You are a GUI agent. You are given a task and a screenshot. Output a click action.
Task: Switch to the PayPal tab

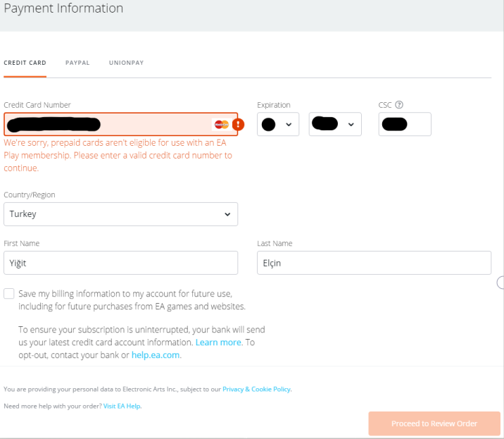pos(77,63)
